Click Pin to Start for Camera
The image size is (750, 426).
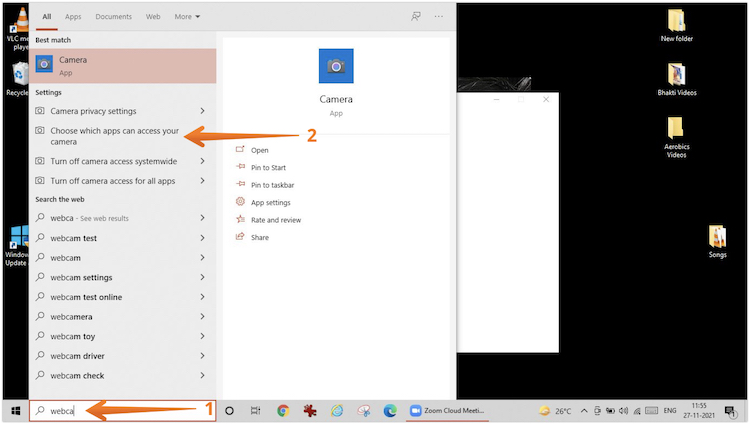click(268, 168)
